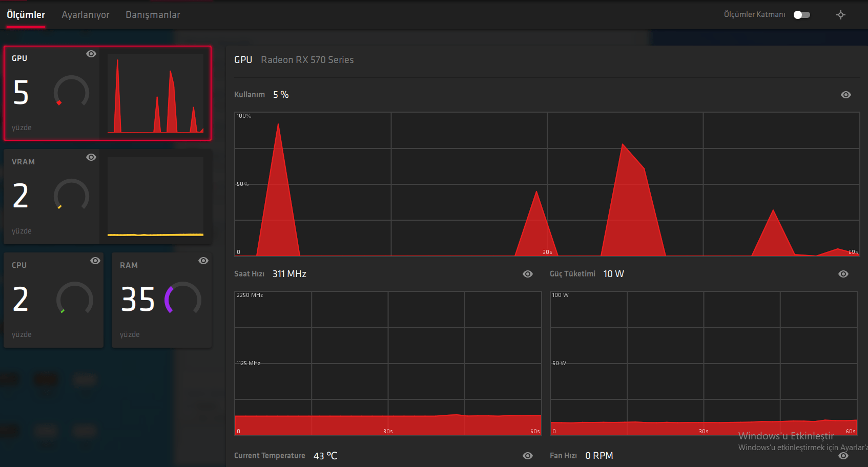The width and height of the screenshot is (868, 467).
Task: Toggle the CPU tile eye icon
Action: [95, 261]
